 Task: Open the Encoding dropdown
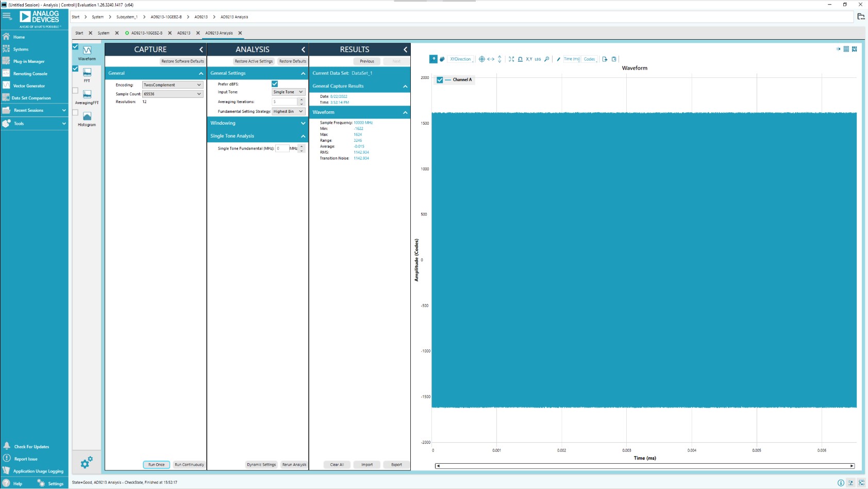(x=172, y=85)
